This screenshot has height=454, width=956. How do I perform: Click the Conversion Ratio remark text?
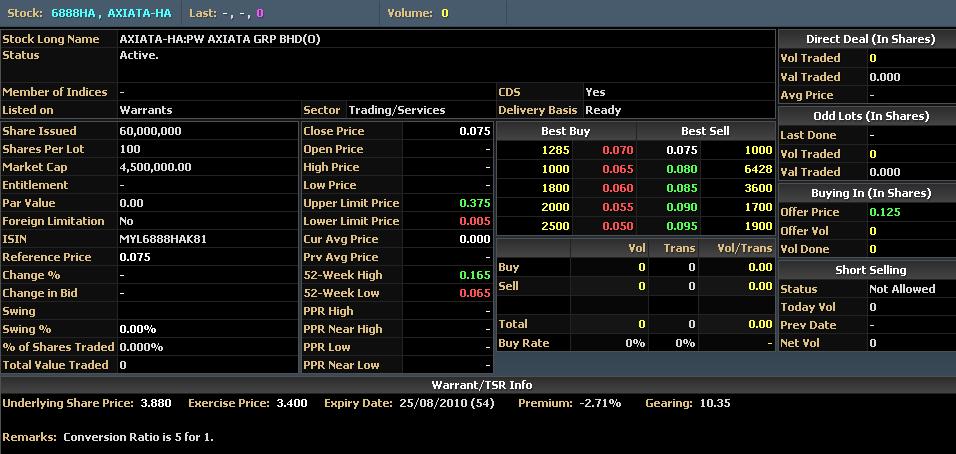click(x=138, y=437)
